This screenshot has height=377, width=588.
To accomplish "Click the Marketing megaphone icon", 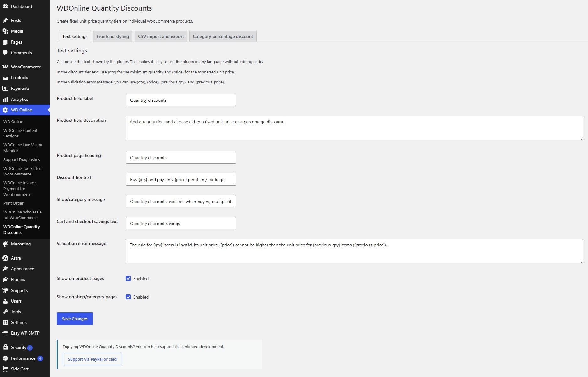I will (5, 244).
